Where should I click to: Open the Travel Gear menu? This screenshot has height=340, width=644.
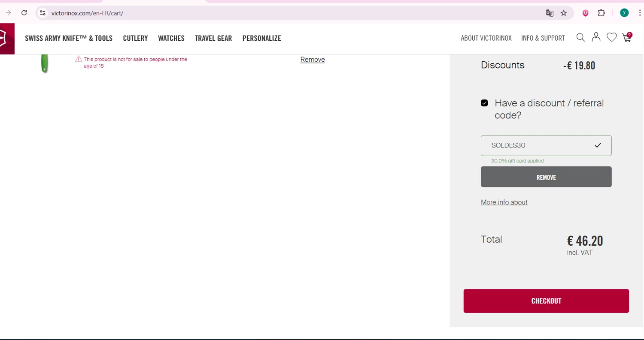click(213, 38)
